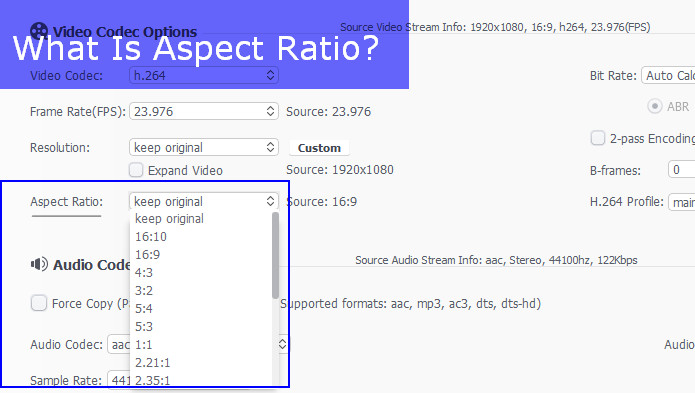Screen dimensions: 695x393
Task: Click the Frame Rate(FPS) label
Action: (x=78, y=112)
